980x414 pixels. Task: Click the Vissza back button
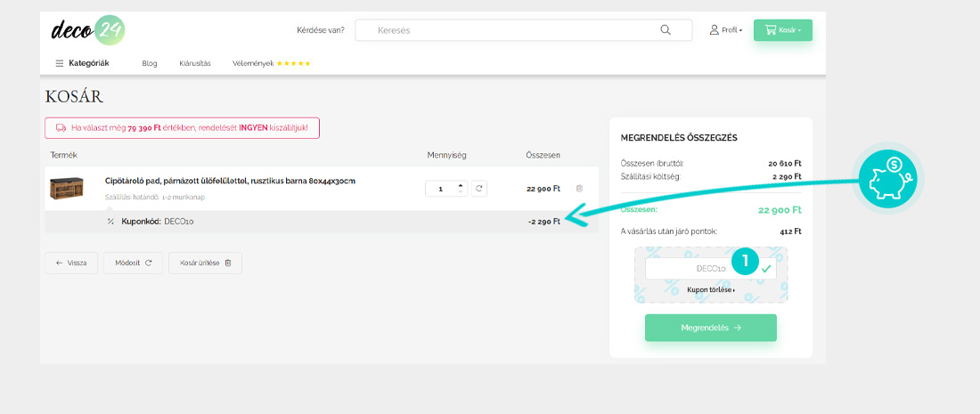point(71,264)
